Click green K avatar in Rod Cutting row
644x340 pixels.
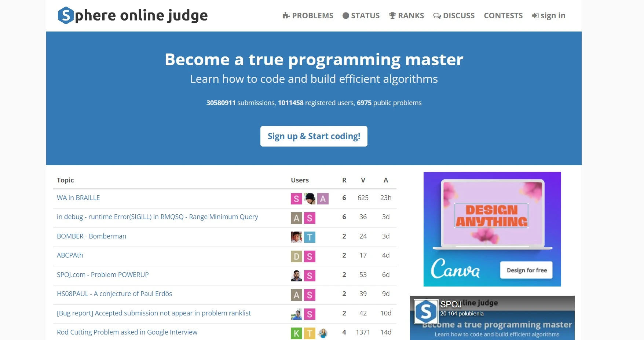coord(297,333)
